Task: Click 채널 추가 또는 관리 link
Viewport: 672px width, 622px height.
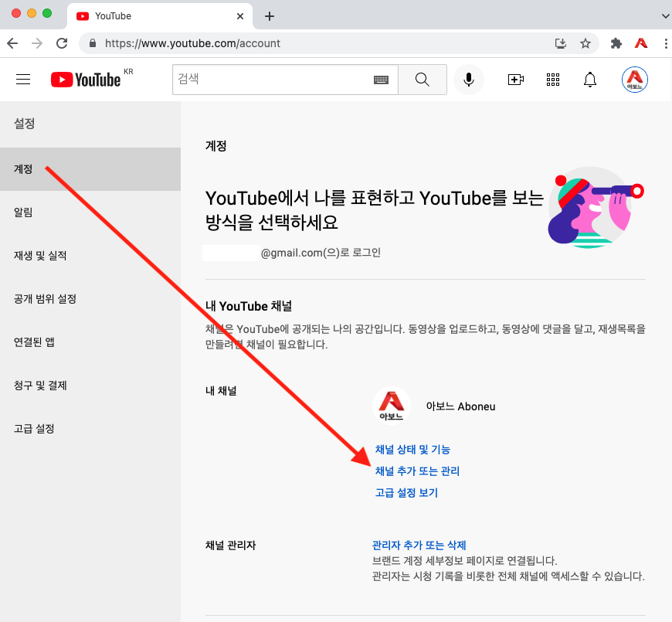Action: tap(417, 471)
